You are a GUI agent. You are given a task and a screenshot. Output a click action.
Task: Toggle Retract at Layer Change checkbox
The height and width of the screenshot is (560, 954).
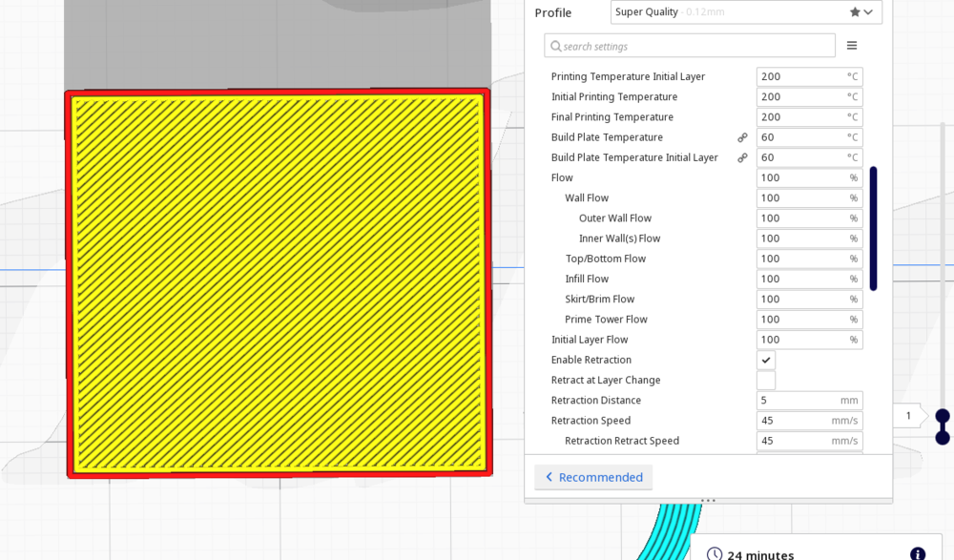pos(766,380)
